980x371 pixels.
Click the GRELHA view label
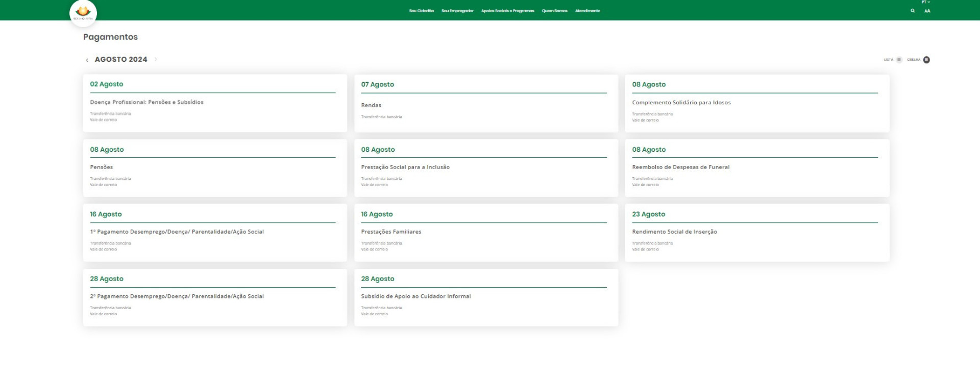(914, 60)
